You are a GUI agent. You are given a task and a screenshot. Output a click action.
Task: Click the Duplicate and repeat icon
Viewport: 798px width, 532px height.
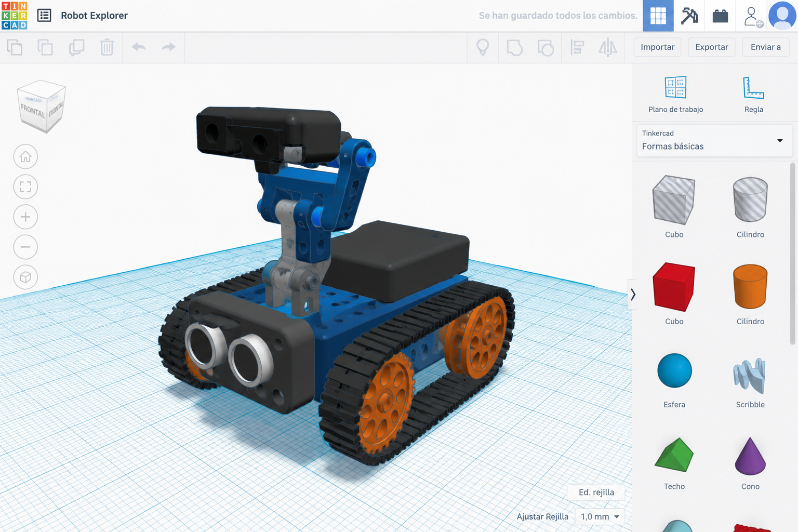pos(76,47)
